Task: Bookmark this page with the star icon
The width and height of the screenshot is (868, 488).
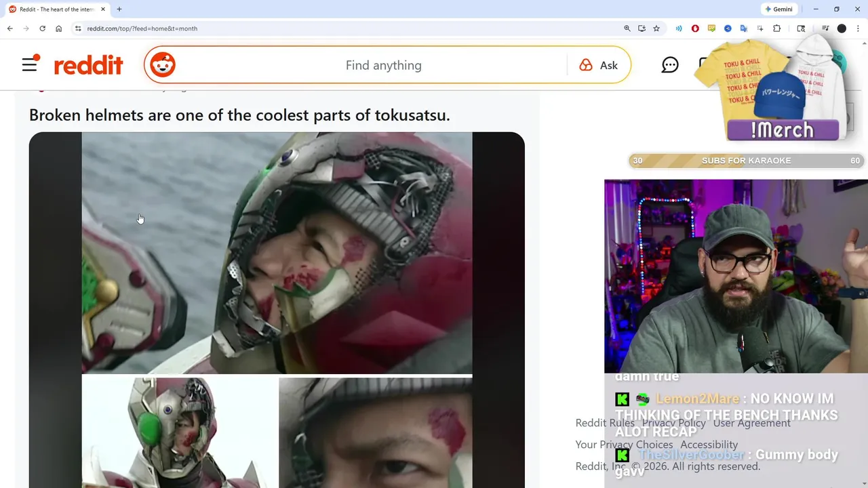Action: [x=656, y=28]
